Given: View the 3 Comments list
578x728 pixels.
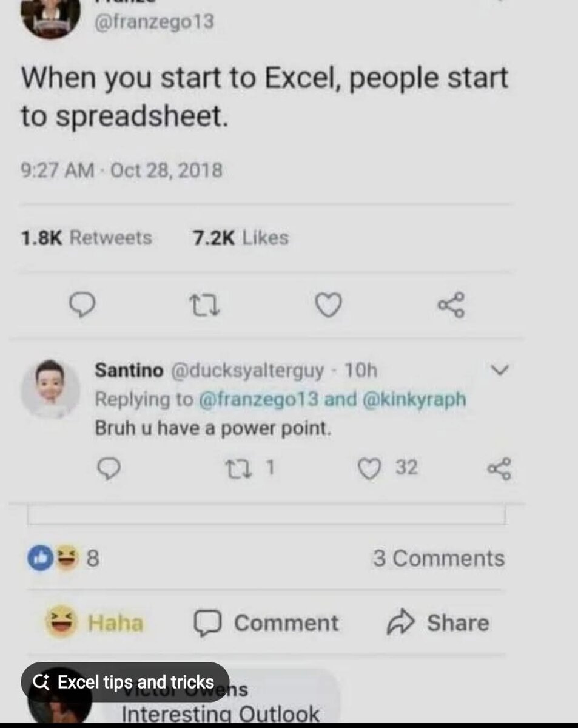Looking at the screenshot, I should [x=439, y=559].
